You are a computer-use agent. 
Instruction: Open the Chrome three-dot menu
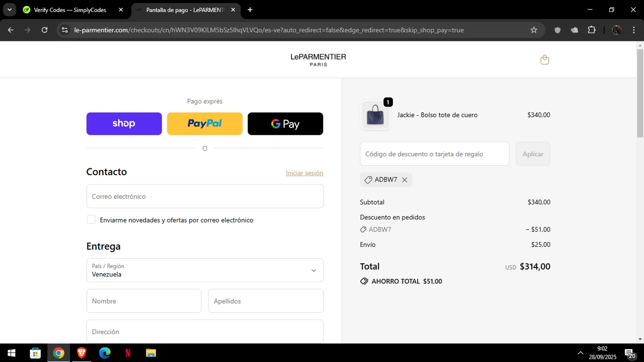(634, 30)
